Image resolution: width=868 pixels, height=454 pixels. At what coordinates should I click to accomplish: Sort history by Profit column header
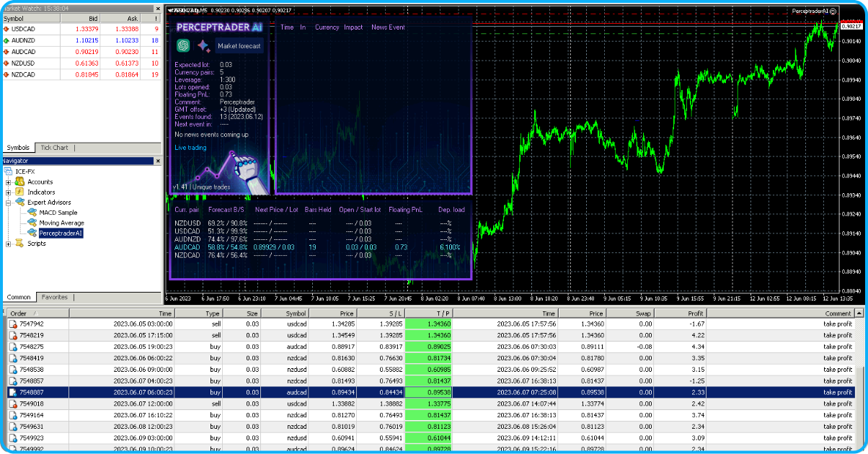click(x=681, y=313)
